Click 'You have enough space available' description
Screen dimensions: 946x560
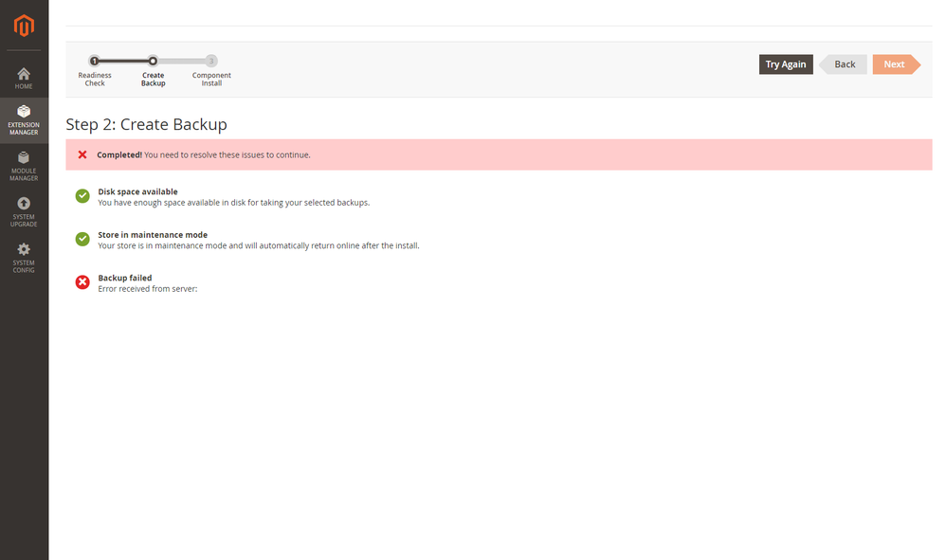tap(234, 203)
